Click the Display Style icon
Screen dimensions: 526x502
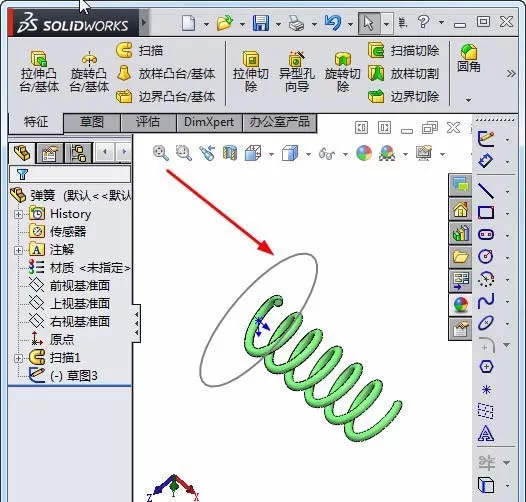[290, 153]
